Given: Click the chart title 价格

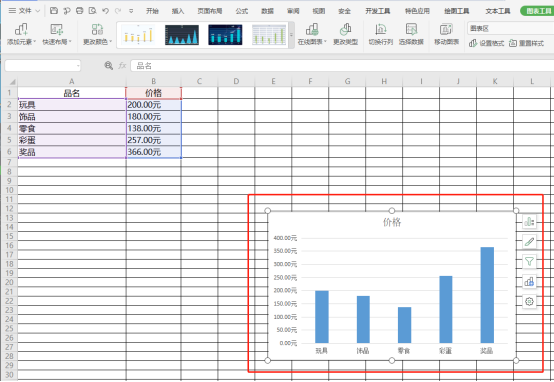Looking at the screenshot, I should pos(392,222).
